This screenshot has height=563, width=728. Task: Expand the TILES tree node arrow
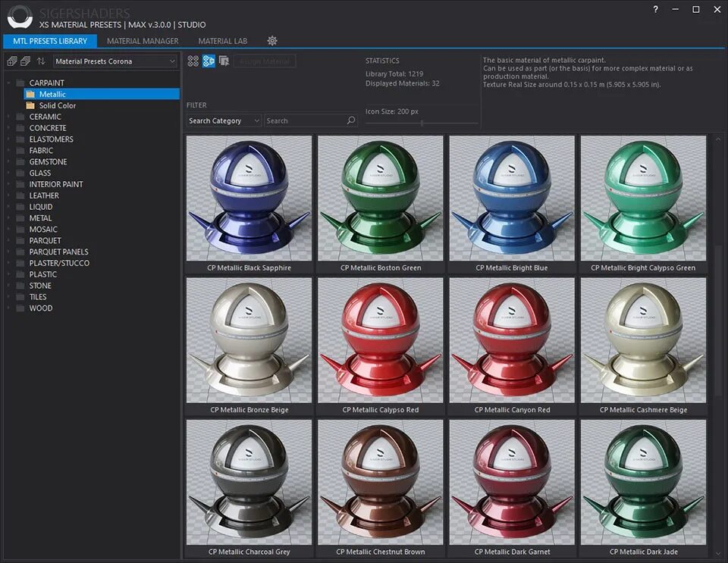click(8, 297)
